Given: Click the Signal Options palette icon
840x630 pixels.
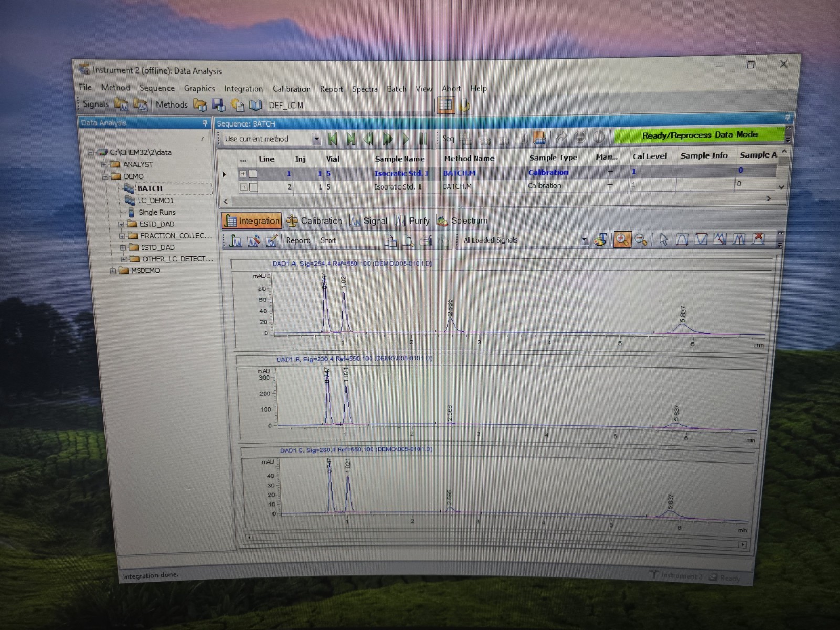Looking at the screenshot, I should 601,240.
